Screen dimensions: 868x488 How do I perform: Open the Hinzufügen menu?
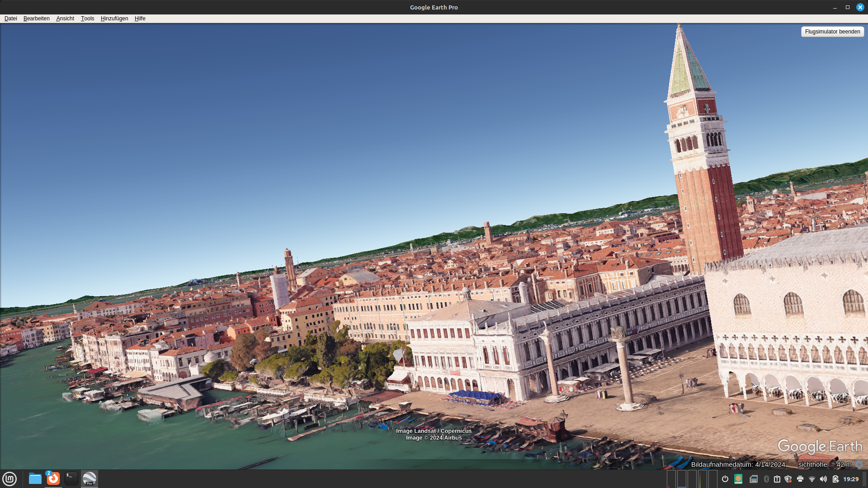tap(114, 19)
